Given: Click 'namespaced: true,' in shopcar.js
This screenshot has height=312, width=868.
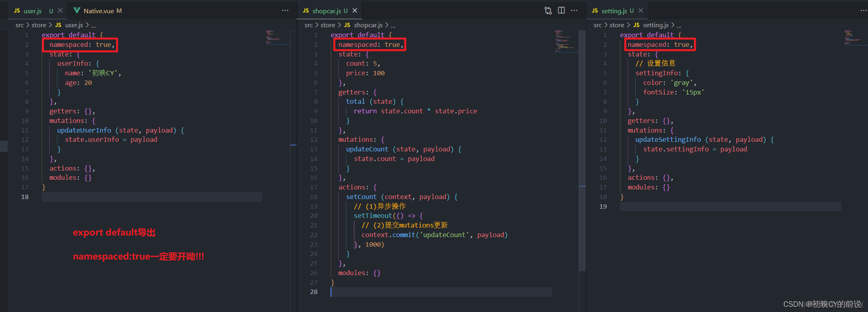Looking at the screenshot, I should (371, 45).
